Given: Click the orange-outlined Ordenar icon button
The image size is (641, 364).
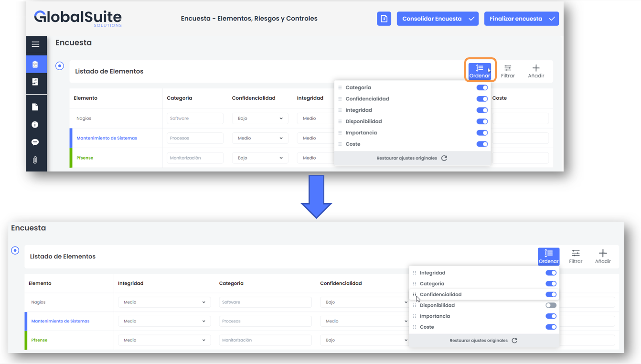Looking at the screenshot, I should pos(480,71).
